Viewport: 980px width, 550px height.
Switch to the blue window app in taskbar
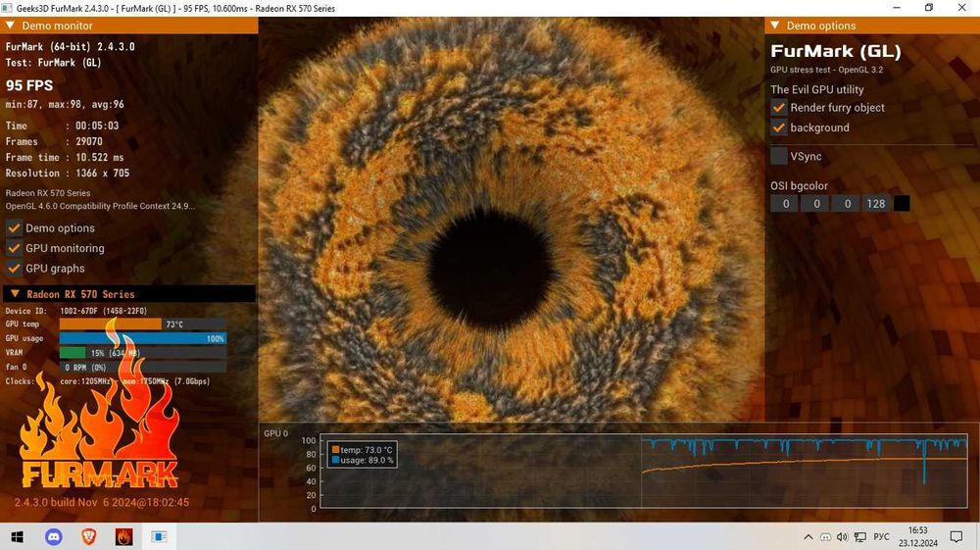159,537
